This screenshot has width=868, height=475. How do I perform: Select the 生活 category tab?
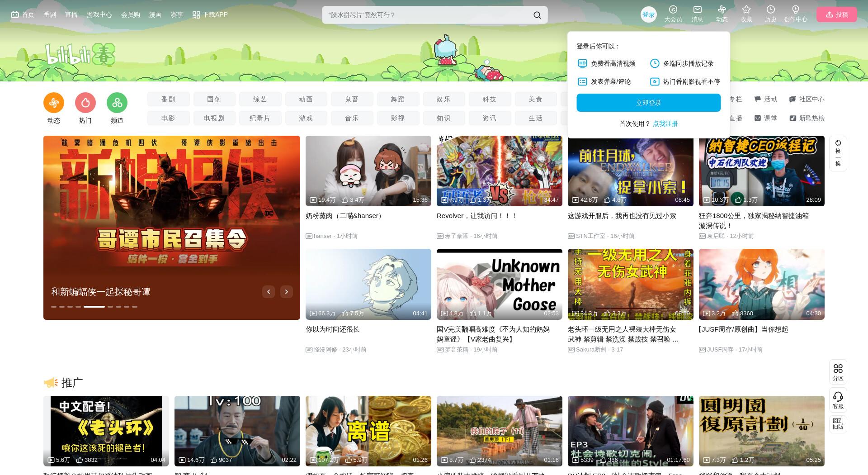[536, 118]
